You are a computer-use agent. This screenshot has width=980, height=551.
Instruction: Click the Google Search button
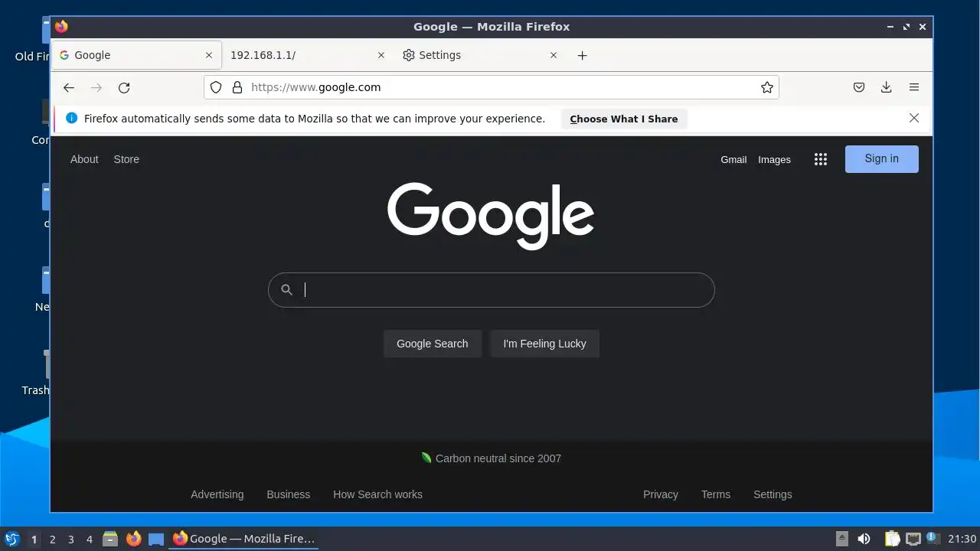click(432, 344)
